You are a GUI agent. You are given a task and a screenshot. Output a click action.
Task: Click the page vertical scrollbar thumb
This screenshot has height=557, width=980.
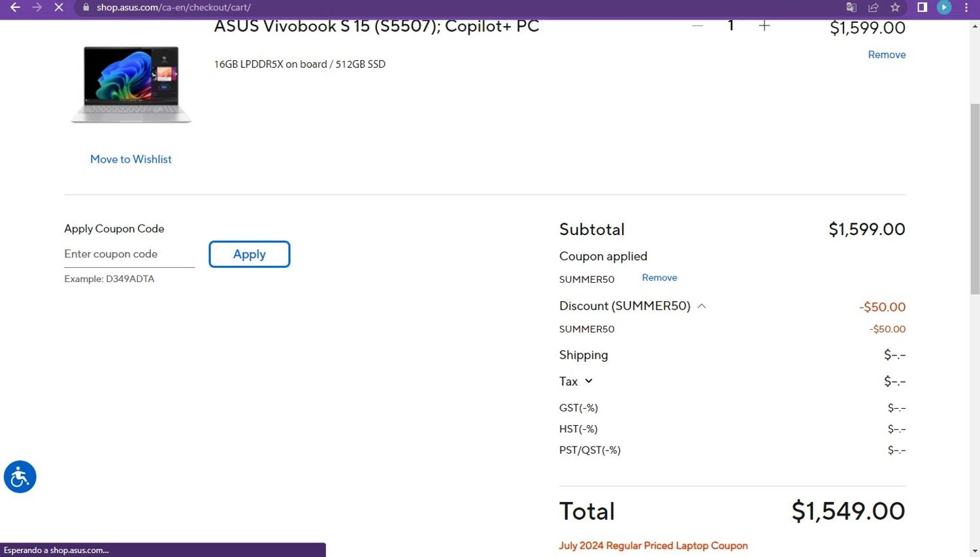(x=975, y=199)
